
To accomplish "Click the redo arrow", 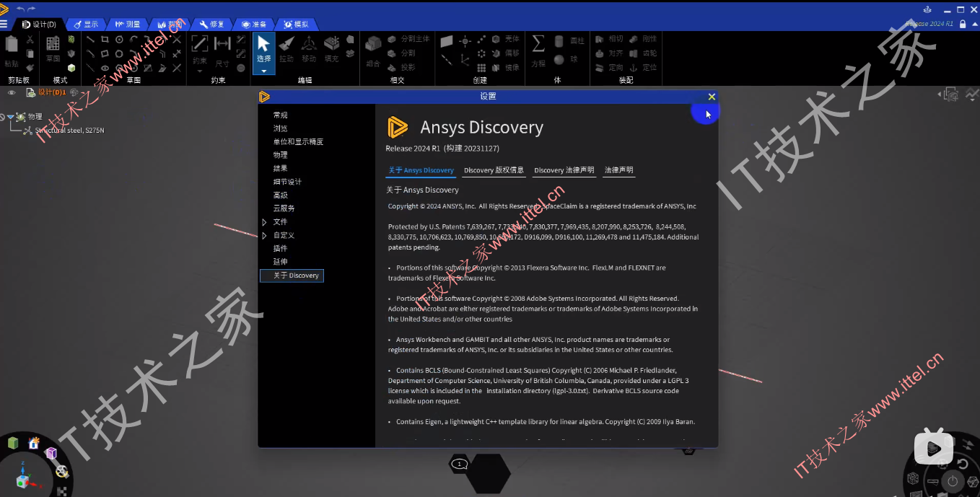I will (31, 9).
